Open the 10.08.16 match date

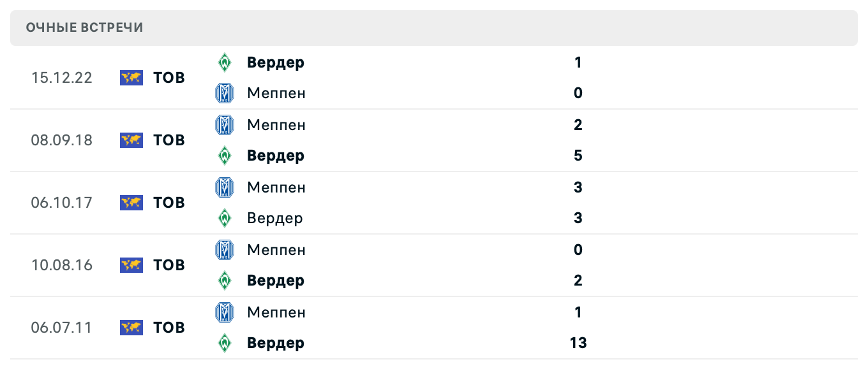pos(61,265)
